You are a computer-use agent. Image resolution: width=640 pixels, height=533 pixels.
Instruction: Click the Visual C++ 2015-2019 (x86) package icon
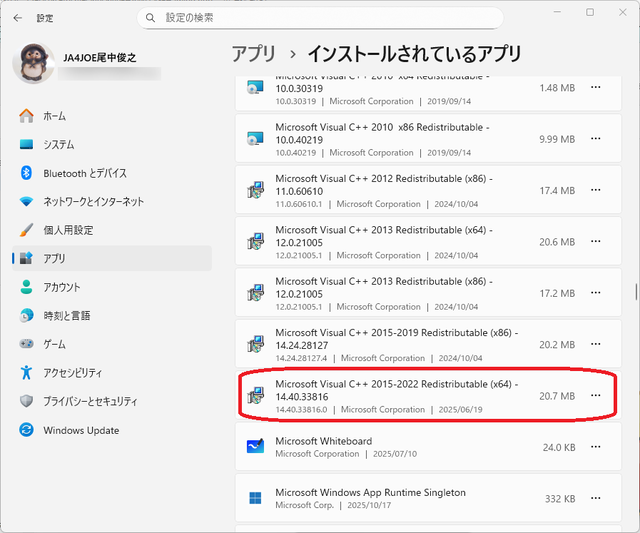click(256, 344)
